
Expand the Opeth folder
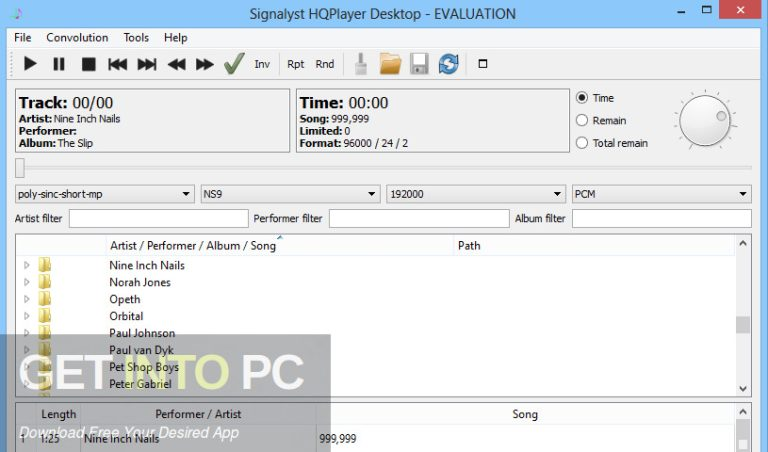(27, 299)
